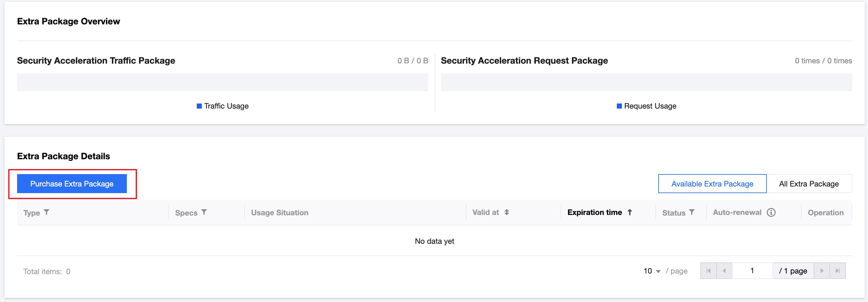
Task: Show the Auto-renewal info tooltip icon
Action: (771, 212)
